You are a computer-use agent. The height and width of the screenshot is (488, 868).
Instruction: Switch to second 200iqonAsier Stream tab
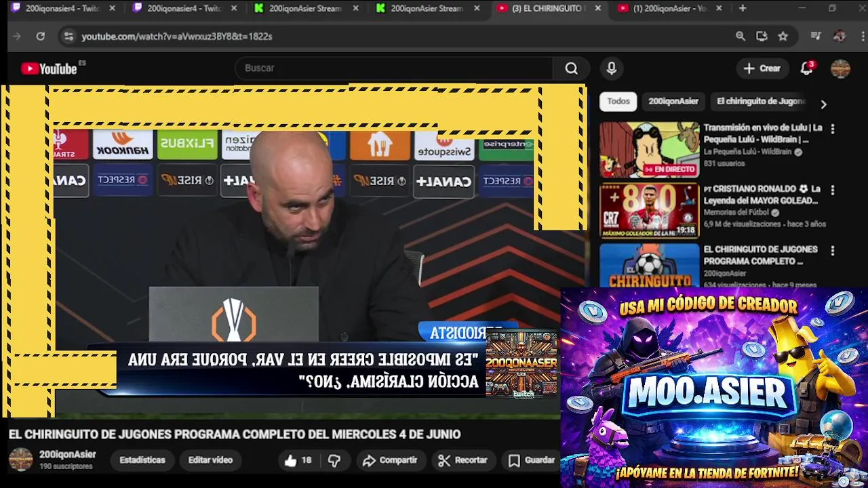427,8
